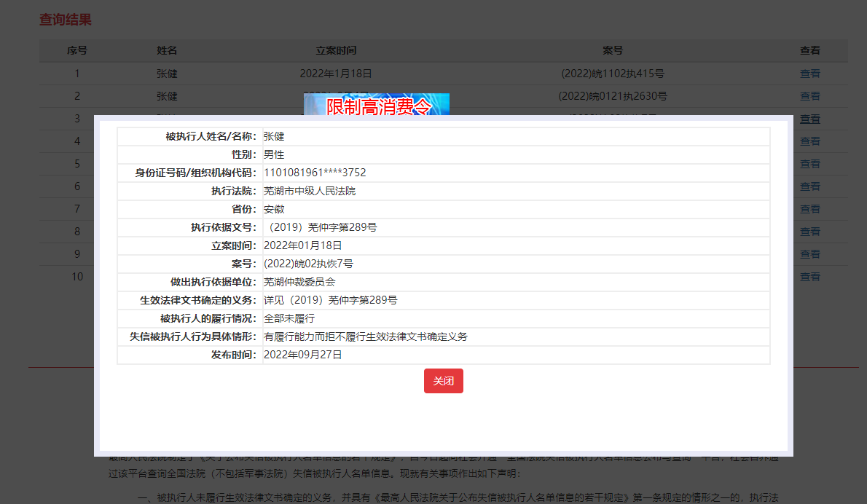Select the ID number 1101081961****3752
The image size is (867, 504).
(315, 173)
